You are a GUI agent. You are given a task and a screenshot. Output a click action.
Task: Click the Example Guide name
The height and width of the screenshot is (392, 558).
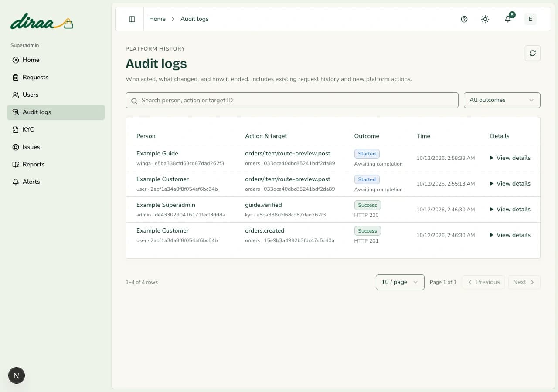pyautogui.click(x=157, y=154)
